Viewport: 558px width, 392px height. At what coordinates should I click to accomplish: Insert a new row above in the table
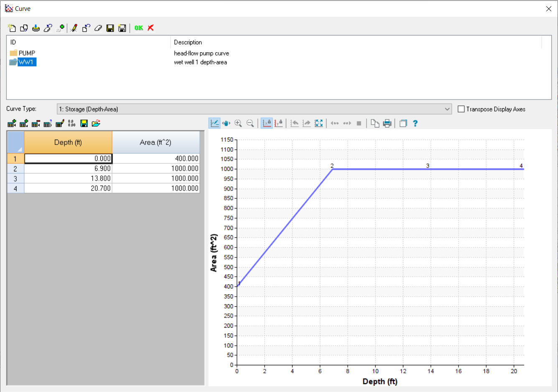pos(12,123)
